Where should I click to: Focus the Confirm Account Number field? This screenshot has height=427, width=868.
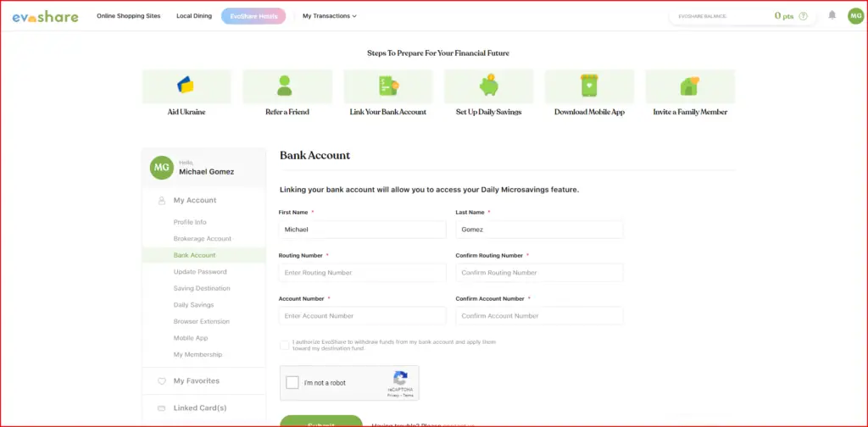click(x=540, y=316)
